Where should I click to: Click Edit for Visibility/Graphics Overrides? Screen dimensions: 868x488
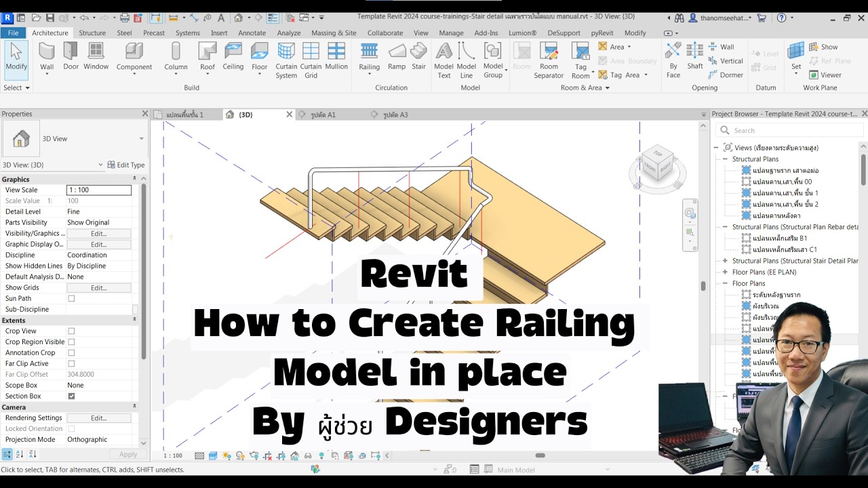(x=99, y=233)
